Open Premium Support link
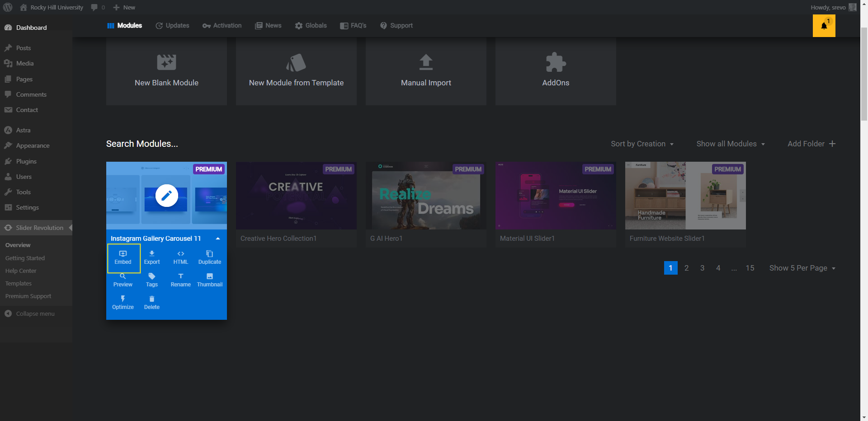 click(x=28, y=296)
